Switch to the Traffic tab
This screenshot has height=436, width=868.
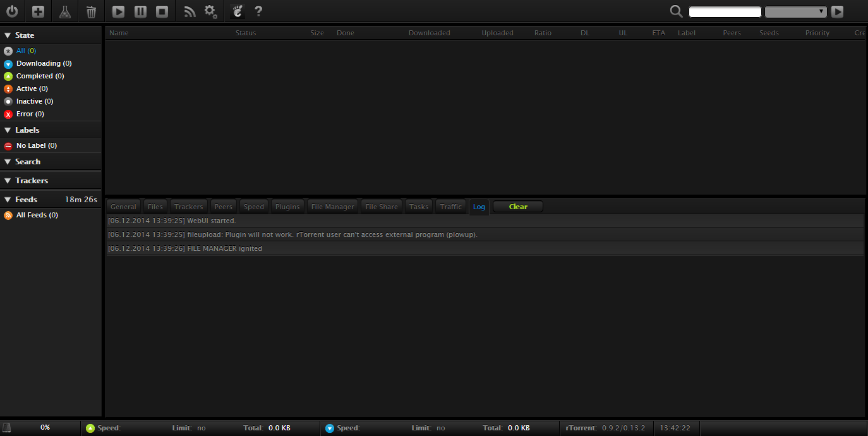point(450,207)
